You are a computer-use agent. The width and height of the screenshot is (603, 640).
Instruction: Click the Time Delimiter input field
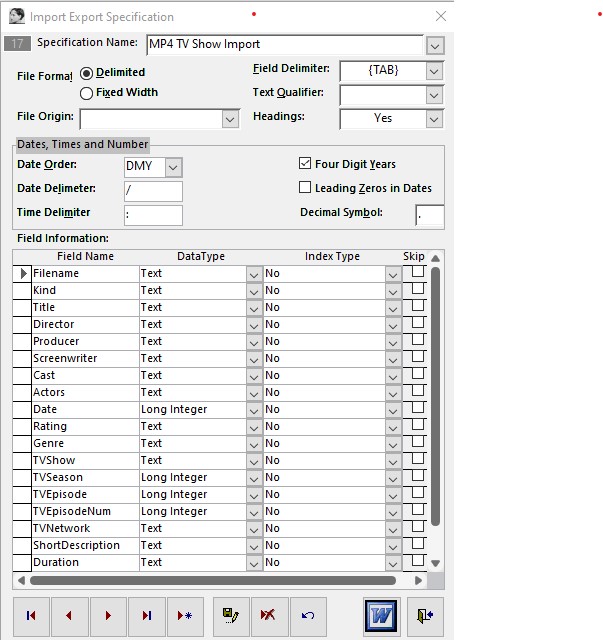pyautogui.click(x=154, y=215)
